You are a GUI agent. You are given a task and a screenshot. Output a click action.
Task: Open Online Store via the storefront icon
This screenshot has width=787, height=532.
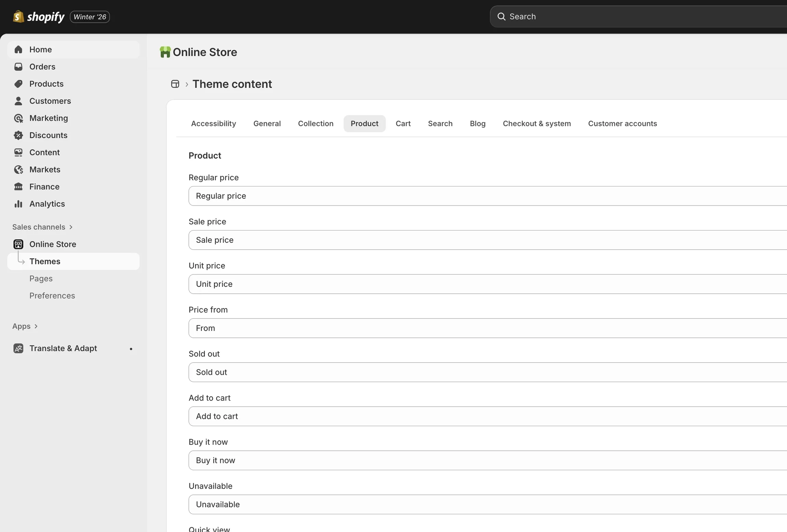(x=18, y=244)
